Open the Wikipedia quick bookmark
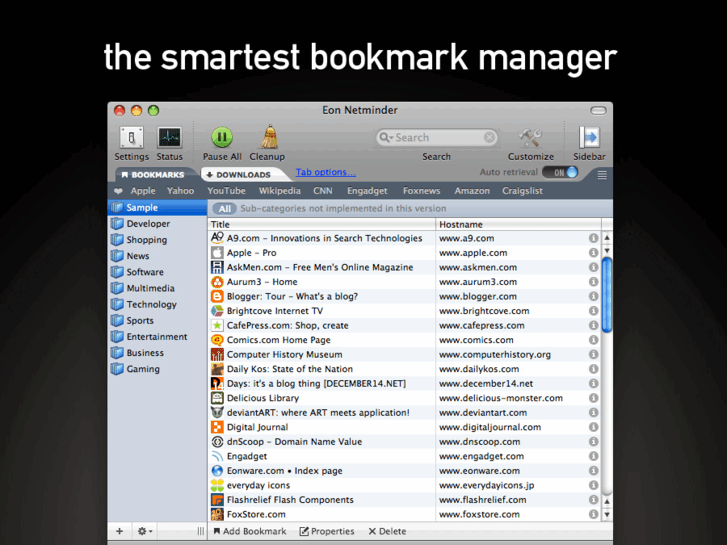The width and height of the screenshot is (727, 545). [x=280, y=191]
